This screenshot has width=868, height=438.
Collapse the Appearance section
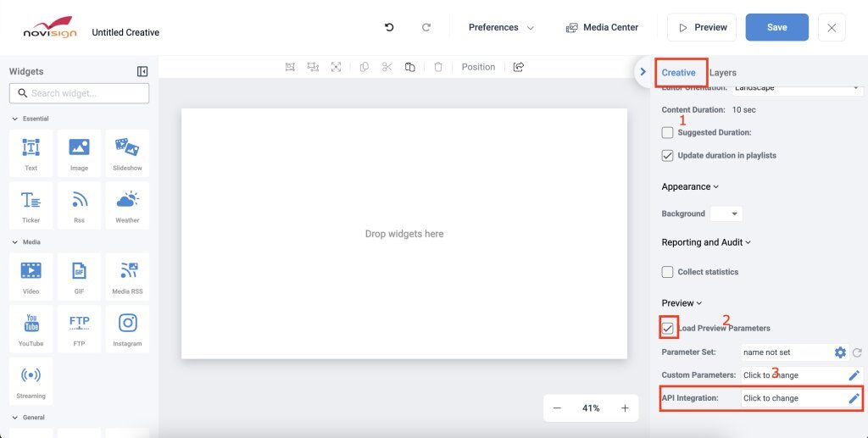click(x=690, y=186)
